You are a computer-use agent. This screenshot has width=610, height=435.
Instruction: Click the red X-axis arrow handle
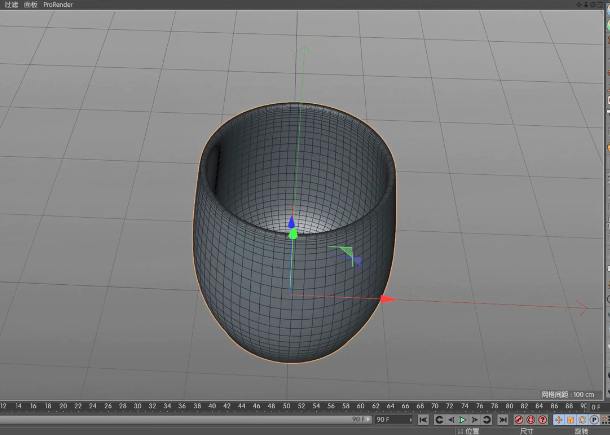(x=388, y=299)
